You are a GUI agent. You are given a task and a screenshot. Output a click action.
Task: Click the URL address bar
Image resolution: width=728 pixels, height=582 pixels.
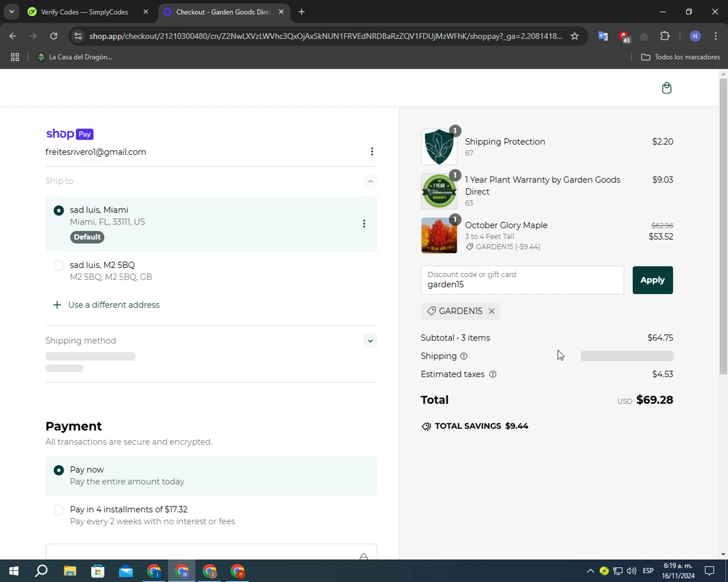325,36
